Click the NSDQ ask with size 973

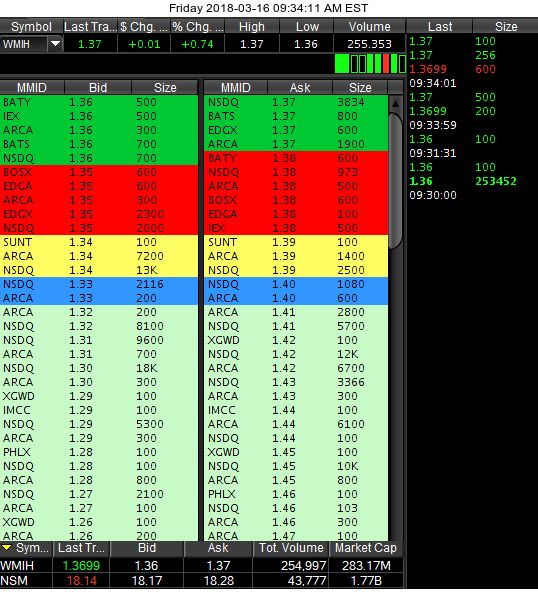(296, 172)
